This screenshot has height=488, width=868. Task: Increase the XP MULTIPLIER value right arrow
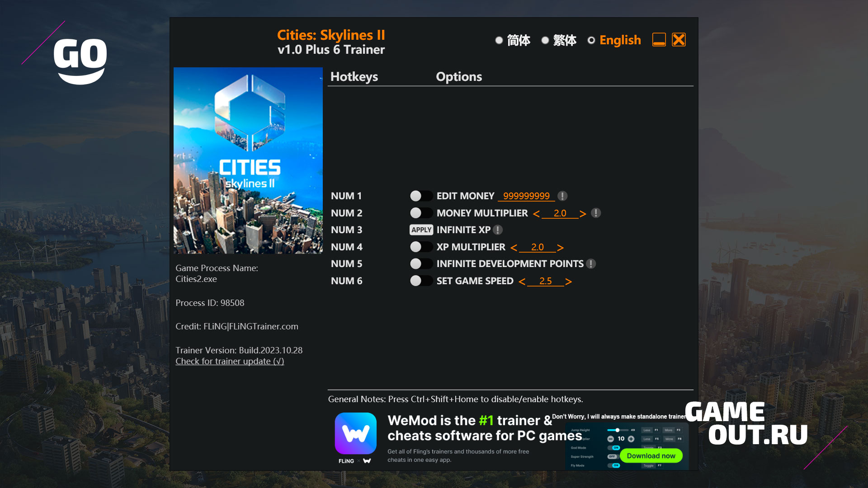[x=561, y=247]
